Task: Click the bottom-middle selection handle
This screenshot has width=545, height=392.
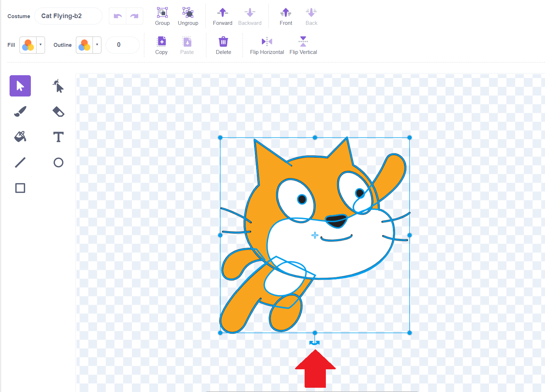Action: coord(315,333)
